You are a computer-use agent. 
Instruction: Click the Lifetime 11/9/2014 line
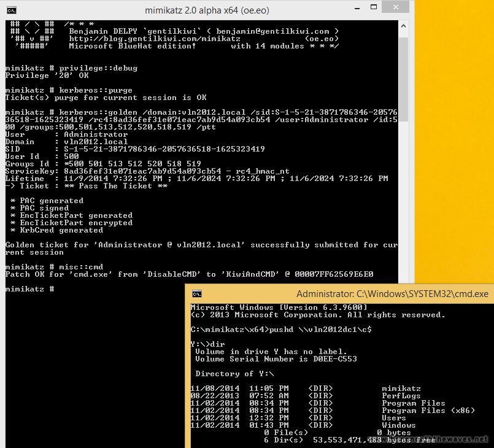tap(196, 179)
